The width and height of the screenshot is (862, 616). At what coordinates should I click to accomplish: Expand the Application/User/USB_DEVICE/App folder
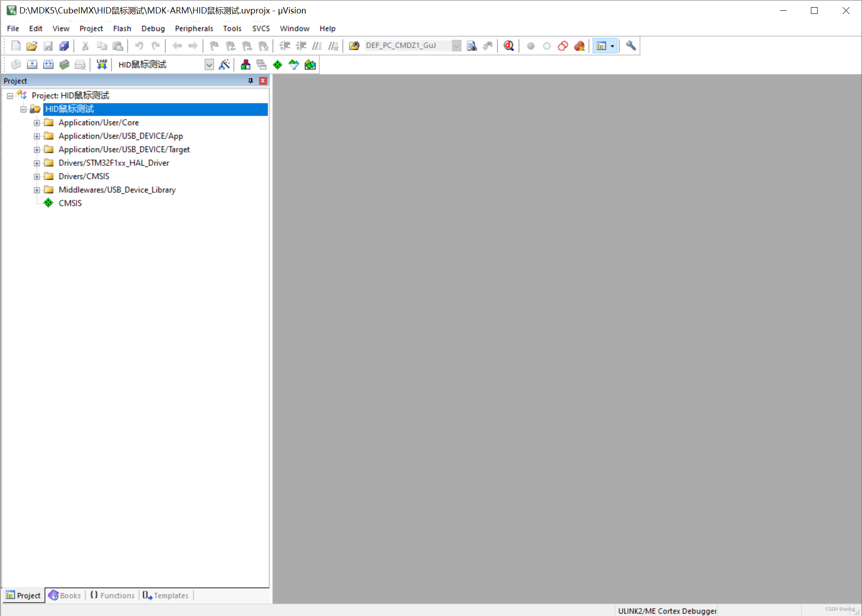[37, 136]
